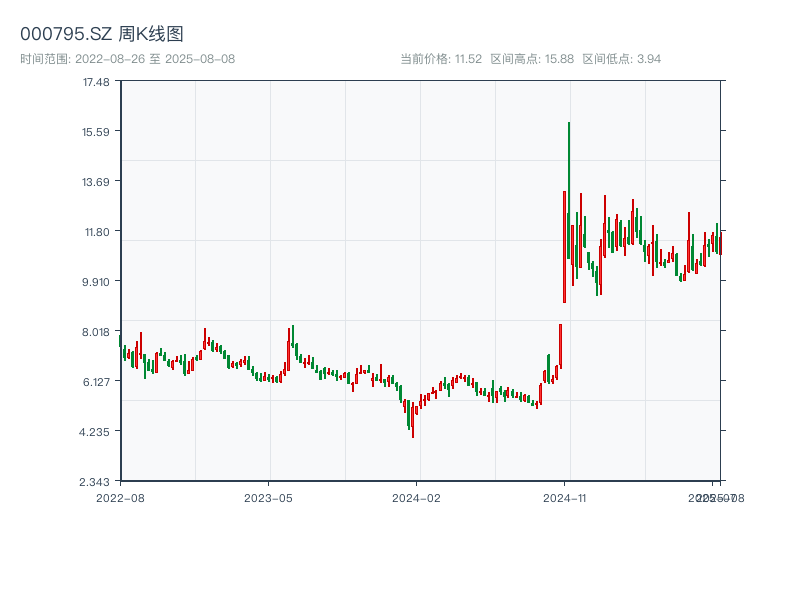Click y-axis label 9.910
Viewport: 800px width, 600px height.
click(96, 282)
